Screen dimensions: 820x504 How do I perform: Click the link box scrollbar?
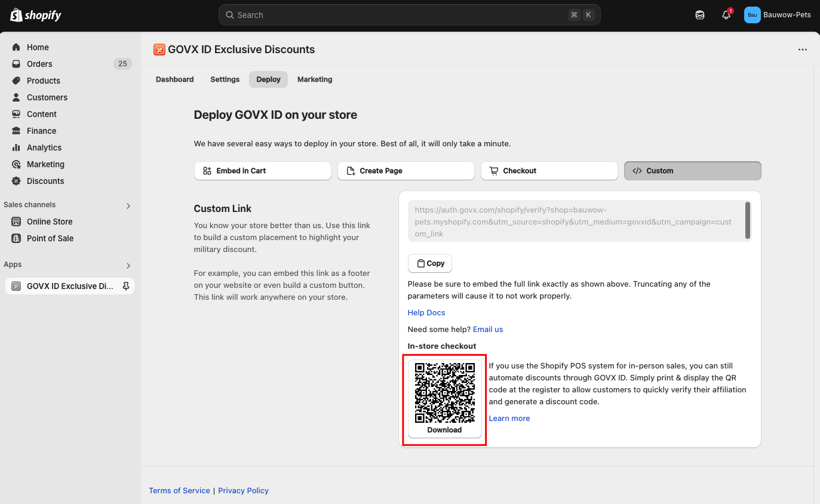click(748, 220)
